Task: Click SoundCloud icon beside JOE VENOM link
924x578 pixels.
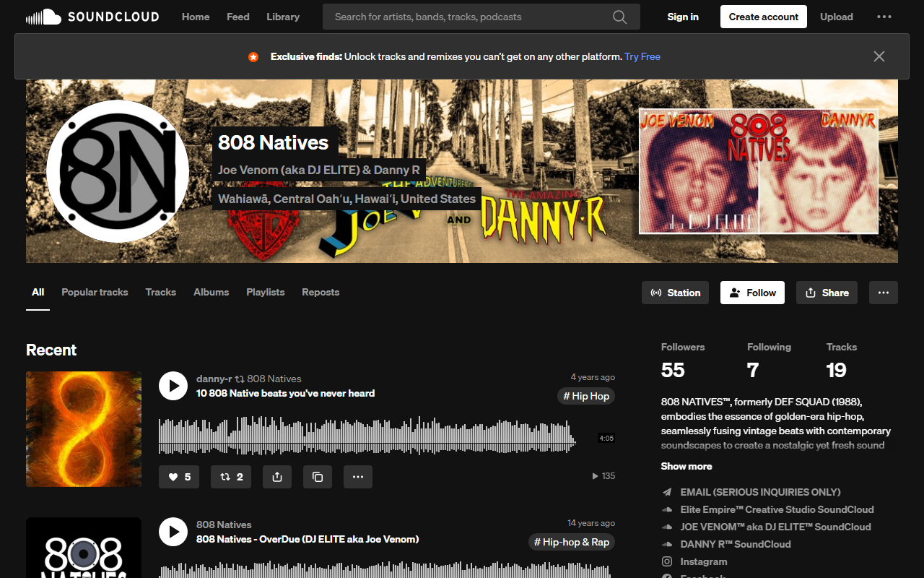Action: click(667, 527)
